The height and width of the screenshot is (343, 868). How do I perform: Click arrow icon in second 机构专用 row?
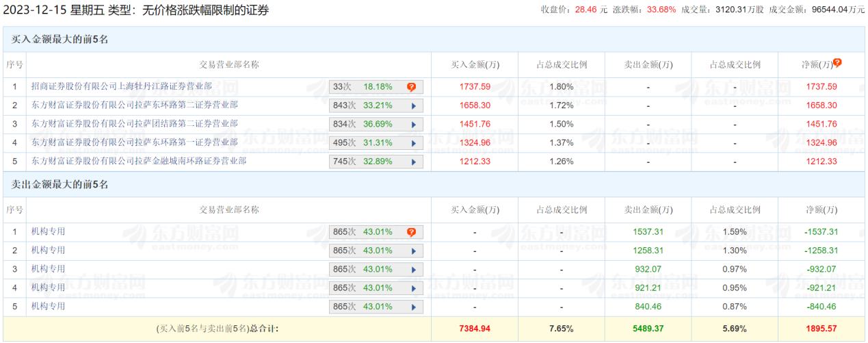tap(413, 251)
